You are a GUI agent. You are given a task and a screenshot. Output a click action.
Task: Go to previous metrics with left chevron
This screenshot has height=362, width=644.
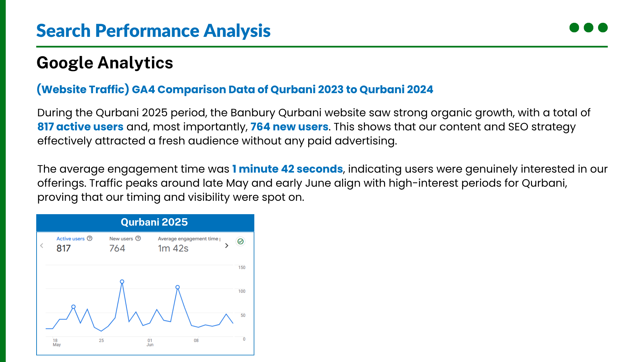(42, 246)
